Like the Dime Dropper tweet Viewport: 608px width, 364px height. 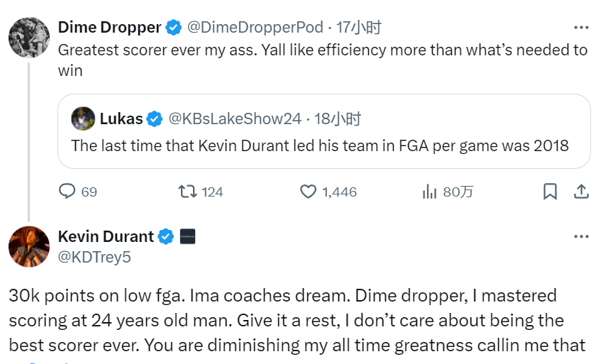click(308, 192)
